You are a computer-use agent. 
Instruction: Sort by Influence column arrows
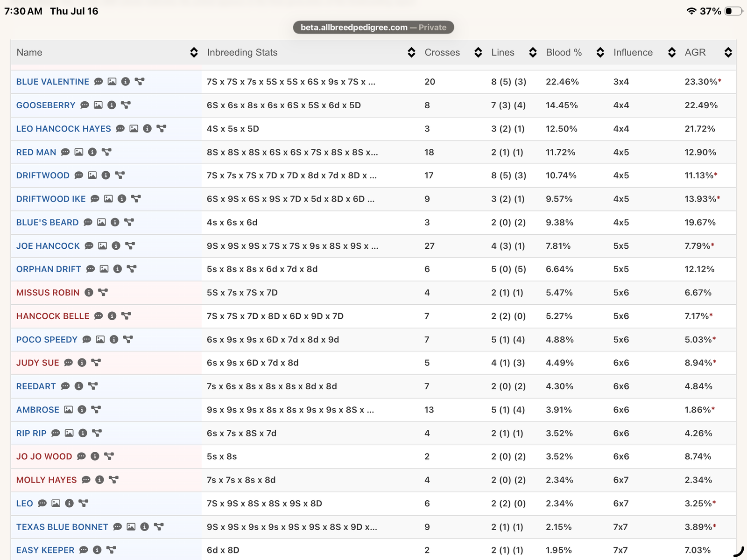click(672, 52)
